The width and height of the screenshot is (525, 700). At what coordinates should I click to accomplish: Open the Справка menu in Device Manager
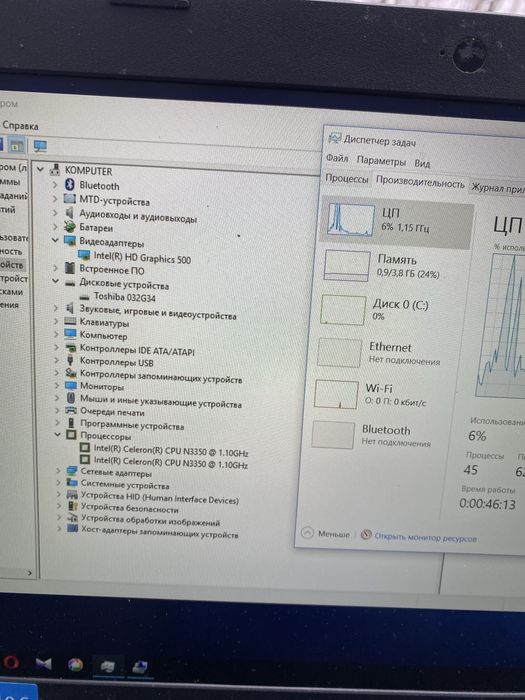[20, 126]
